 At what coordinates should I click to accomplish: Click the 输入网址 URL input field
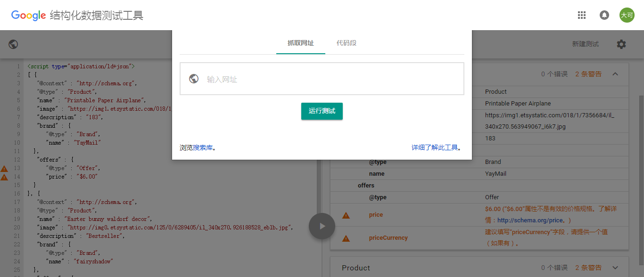click(330, 79)
